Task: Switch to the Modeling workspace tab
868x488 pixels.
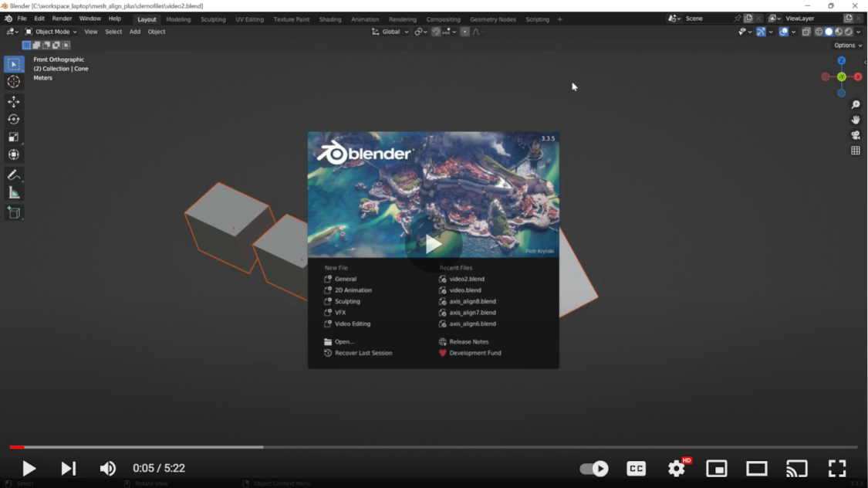Action: [178, 19]
